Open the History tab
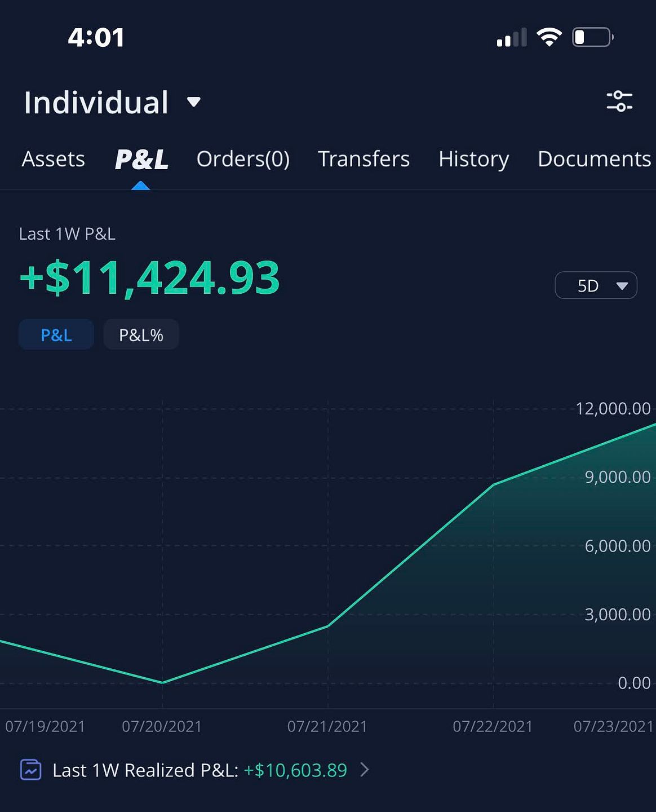This screenshot has width=656, height=812. click(474, 159)
